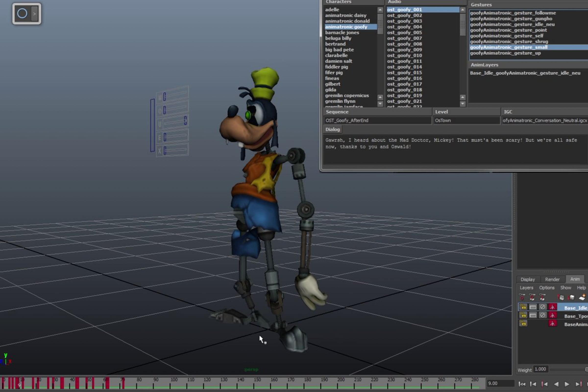
Task: Open the Show menu in layer editor
Action: click(565, 288)
